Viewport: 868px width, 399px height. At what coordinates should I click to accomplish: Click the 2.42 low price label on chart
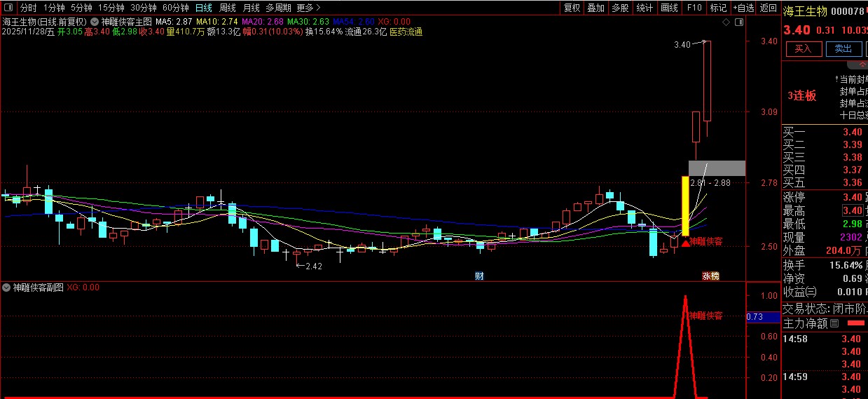click(x=313, y=266)
